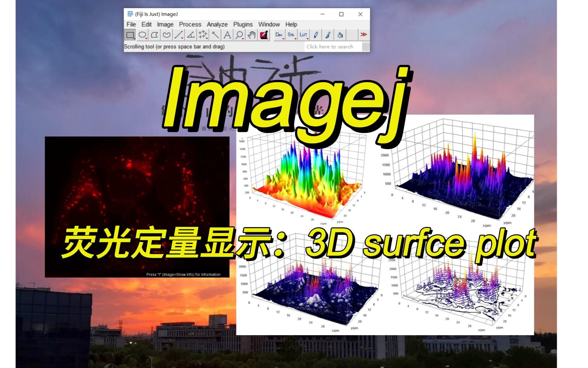Open the LUT lookup tables dropdown
This screenshot has width=588, height=368.
(303, 35)
